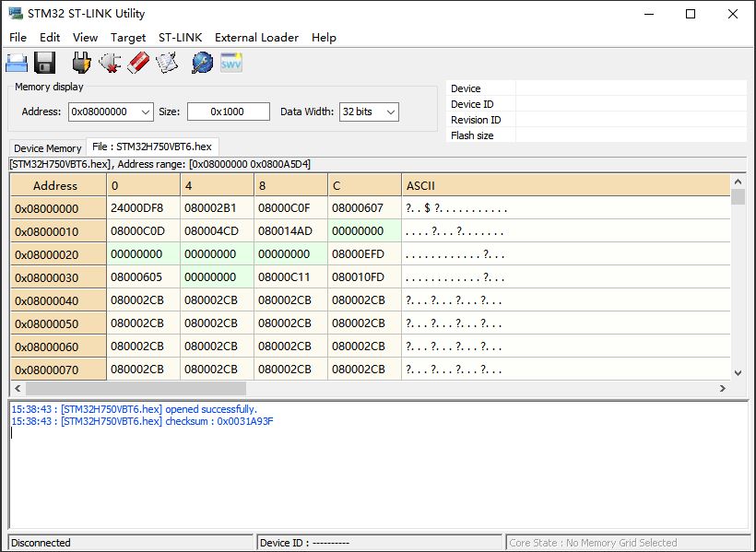Click the Disconnected status bar entry
Viewport: 756px width, 552px height.
[x=131, y=543]
